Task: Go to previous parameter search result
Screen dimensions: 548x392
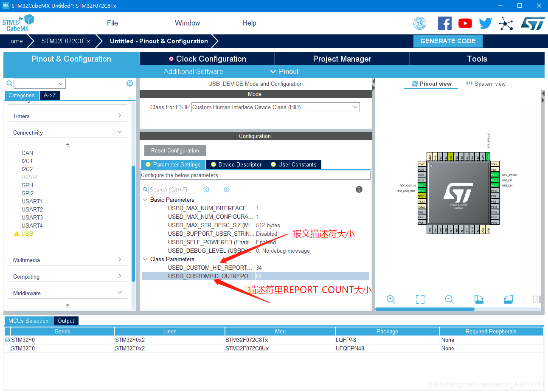Action: (206, 189)
